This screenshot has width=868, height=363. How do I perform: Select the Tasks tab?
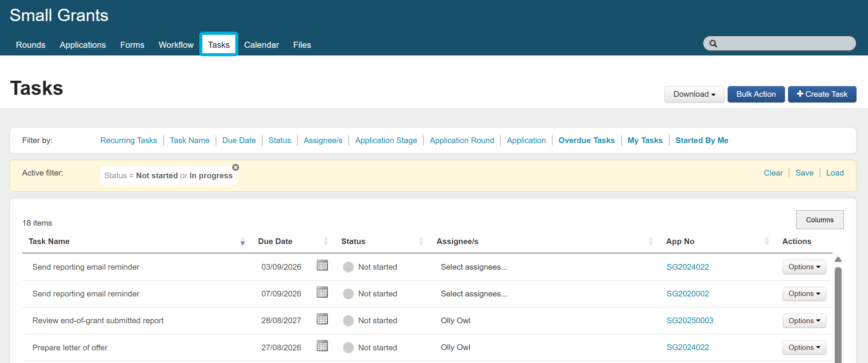tap(219, 45)
